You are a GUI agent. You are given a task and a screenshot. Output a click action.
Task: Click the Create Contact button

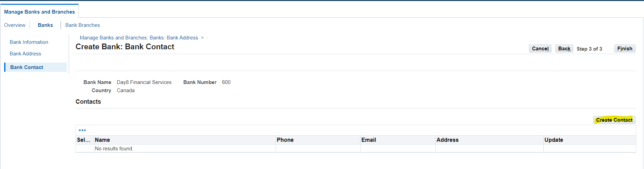click(x=614, y=120)
